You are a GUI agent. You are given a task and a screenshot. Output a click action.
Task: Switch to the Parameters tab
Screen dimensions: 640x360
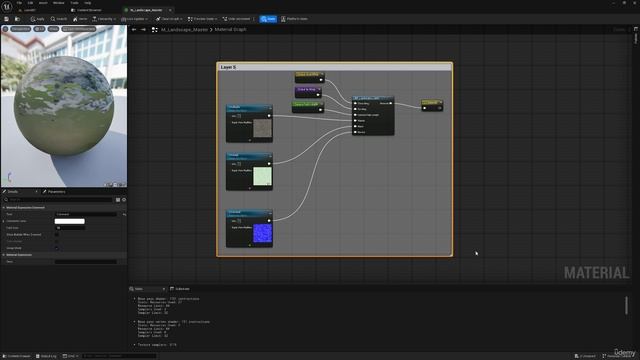(x=54, y=192)
